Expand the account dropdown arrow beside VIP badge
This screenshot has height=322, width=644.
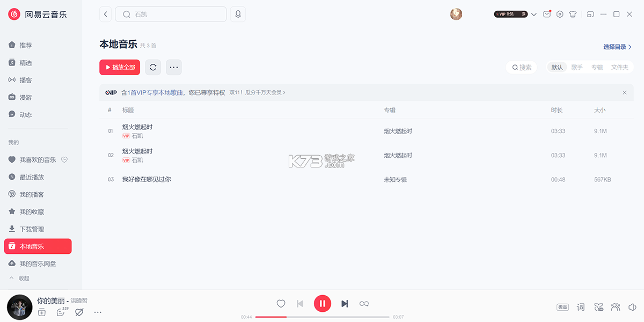pyautogui.click(x=533, y=14)
